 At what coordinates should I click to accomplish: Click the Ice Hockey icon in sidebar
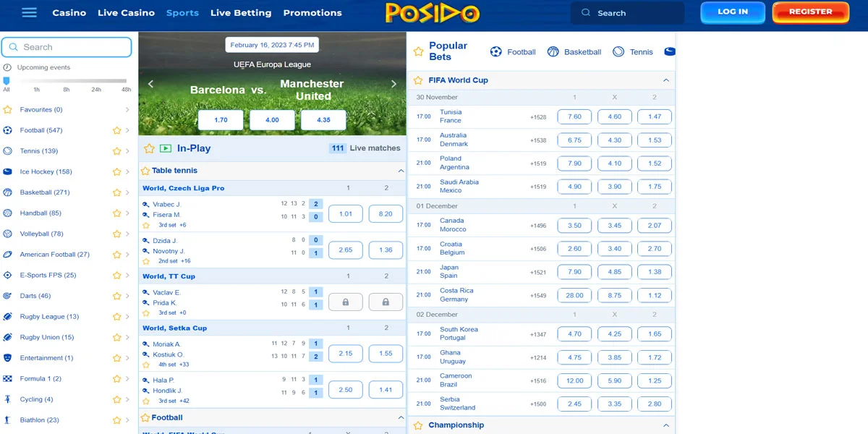pyautogui.click(x=7, y=172)
